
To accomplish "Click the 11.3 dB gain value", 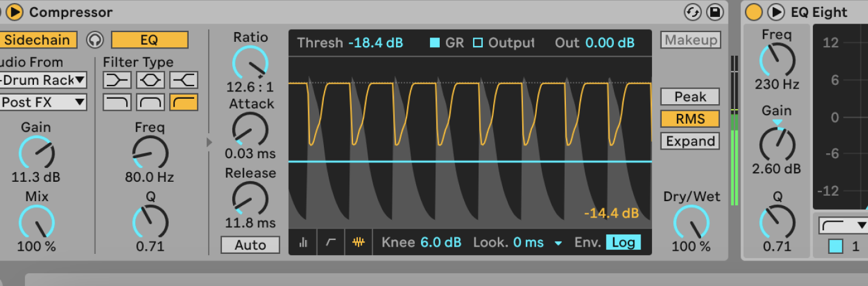I will 36,177.
